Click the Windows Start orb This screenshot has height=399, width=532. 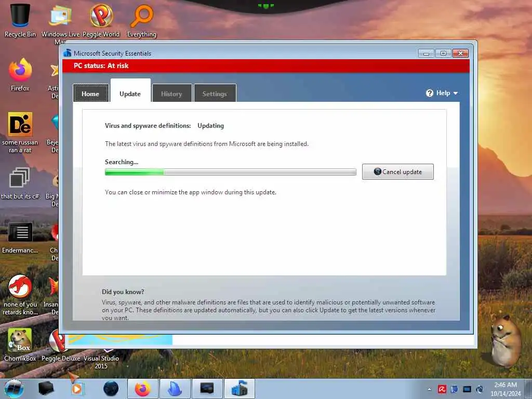(x=14, y=389)
